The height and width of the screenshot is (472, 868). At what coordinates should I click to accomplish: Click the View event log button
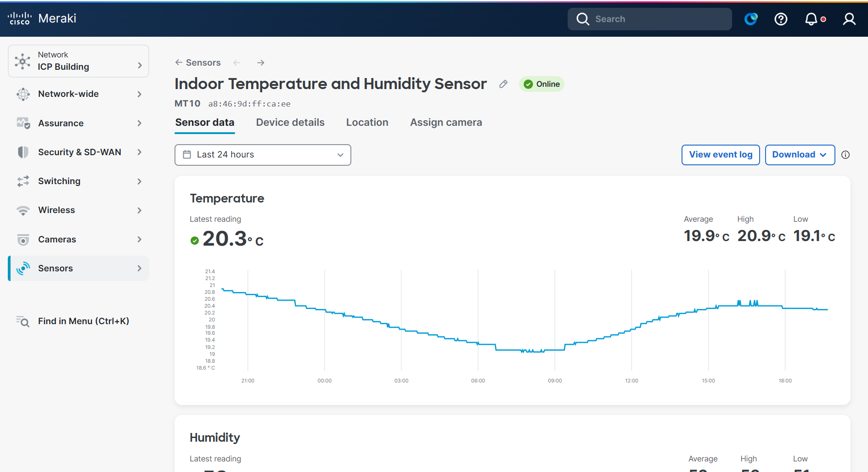721,155
